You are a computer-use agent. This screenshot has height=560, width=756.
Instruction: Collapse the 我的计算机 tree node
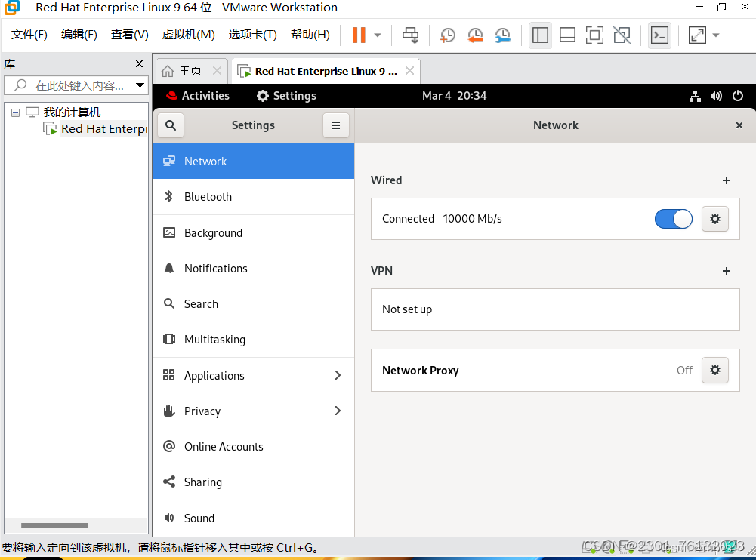pos(15,112)
